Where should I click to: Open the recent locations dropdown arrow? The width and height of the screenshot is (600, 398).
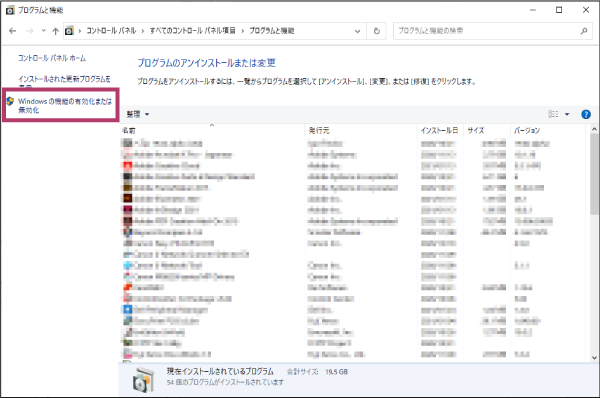[x=44, y=31]
